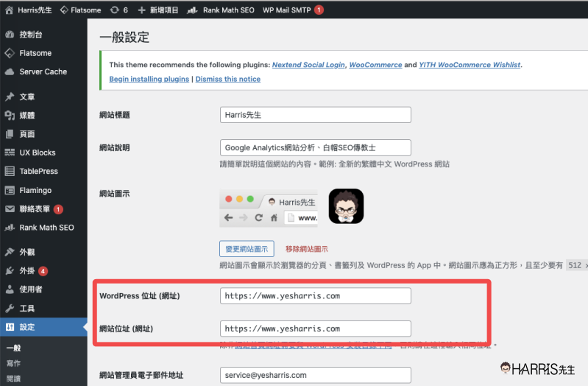Click the home icon beside Harris先生

pyautogui.click(x=10, y=10)
